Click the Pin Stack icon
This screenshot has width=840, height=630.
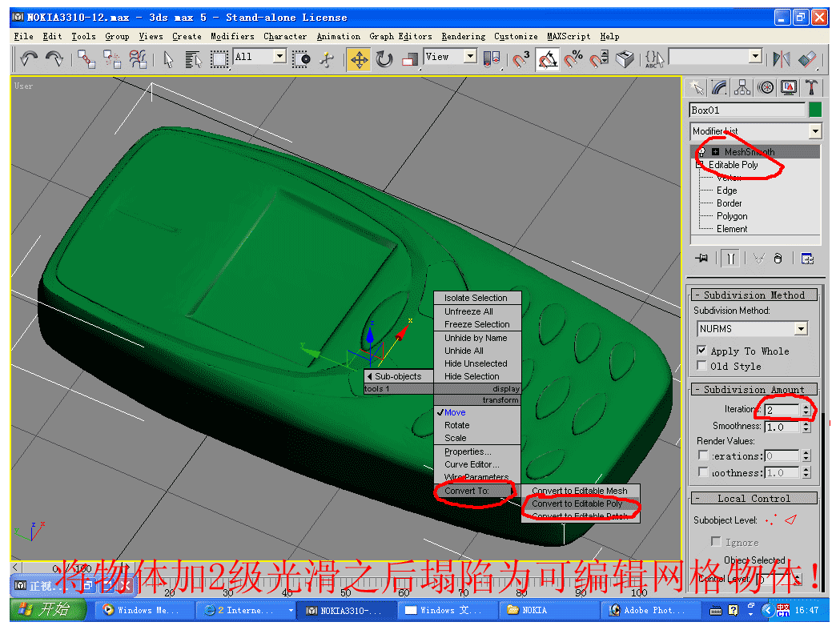coord(702,258)
